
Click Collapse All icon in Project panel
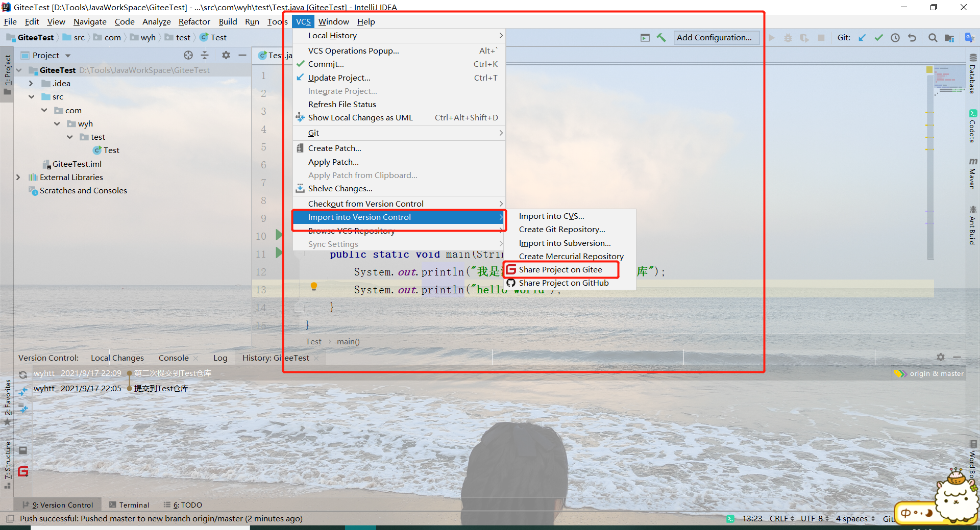(x=205, y=55)
